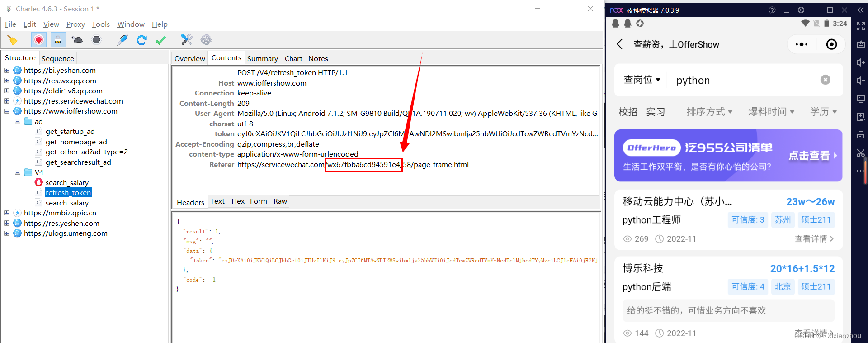Screen dimensions: 868x343
Task: Open the Window menu
Action: pos(131,24)
